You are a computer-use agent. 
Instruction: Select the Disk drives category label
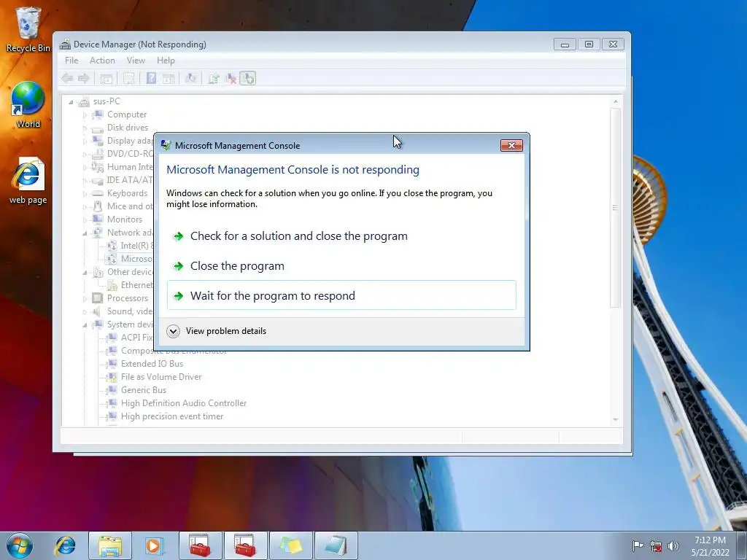(x=127, y=128)
